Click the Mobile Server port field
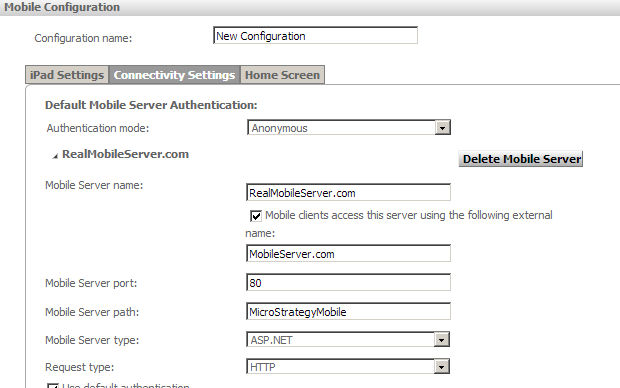Viewport: 620px width, 388px height. tap(348, 282)
